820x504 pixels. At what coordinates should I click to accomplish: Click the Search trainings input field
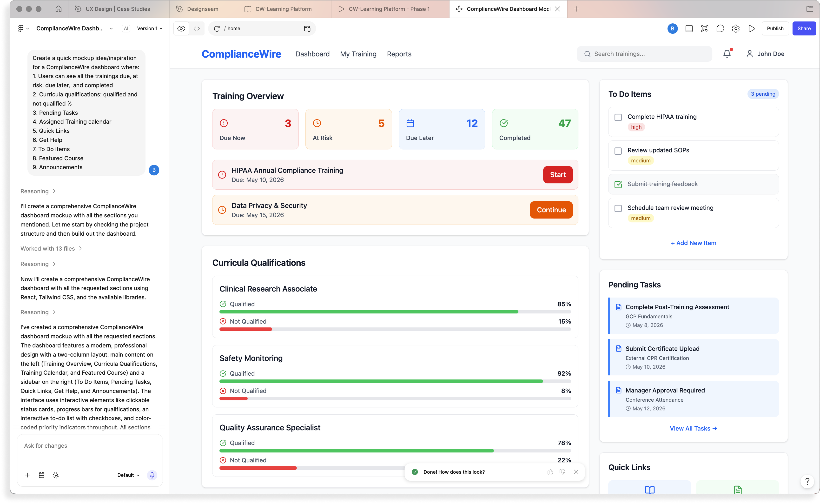pyautogui.click(x=644, y=54)
